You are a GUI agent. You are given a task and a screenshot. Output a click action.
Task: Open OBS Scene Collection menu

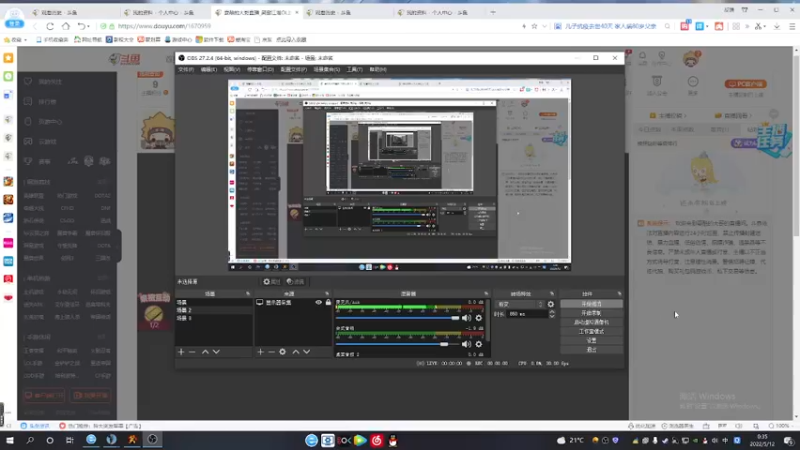pyautogui.click(x=327, y=69)
